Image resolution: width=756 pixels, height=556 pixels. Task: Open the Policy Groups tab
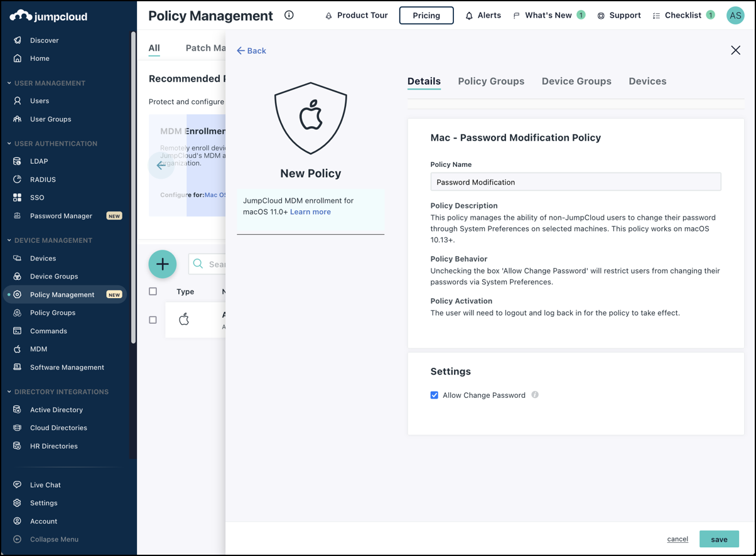click(x=491, y=81)
